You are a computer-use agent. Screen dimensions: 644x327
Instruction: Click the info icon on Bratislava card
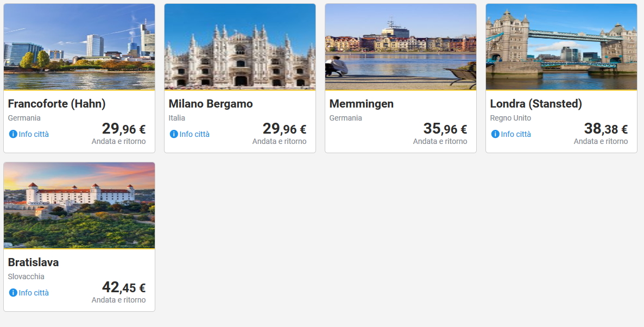point(13,293)
